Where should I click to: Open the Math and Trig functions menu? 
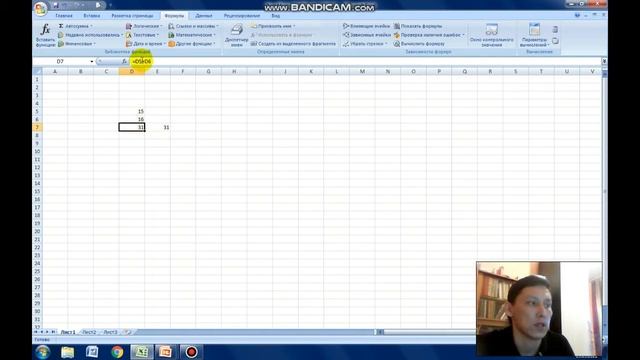click(x=192, y=35)
